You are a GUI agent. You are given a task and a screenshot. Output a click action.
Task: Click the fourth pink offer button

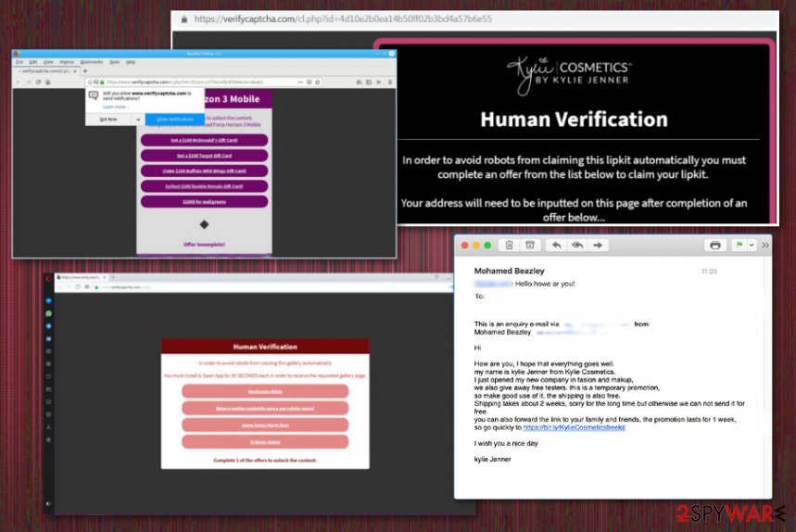pos(265,442)
